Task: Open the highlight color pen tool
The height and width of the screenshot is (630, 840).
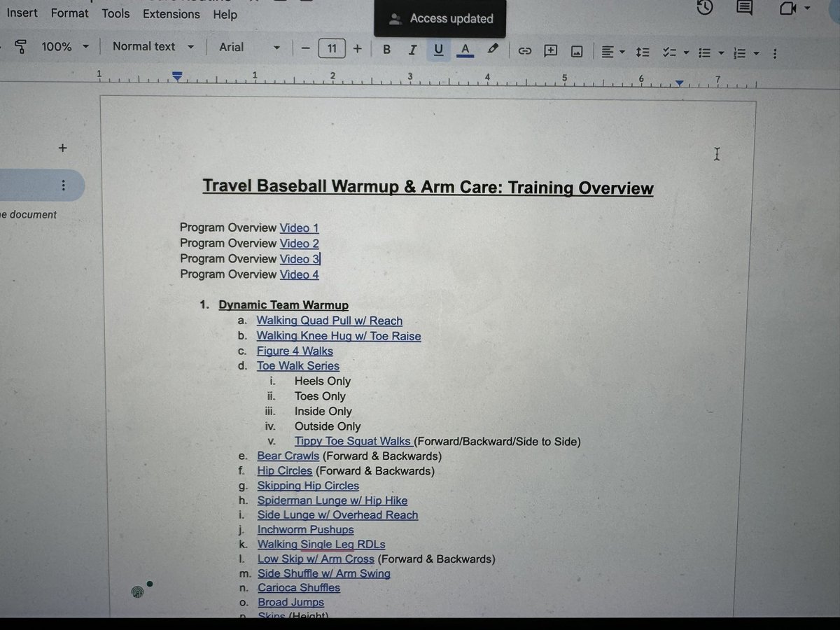Action: [493, 49]
